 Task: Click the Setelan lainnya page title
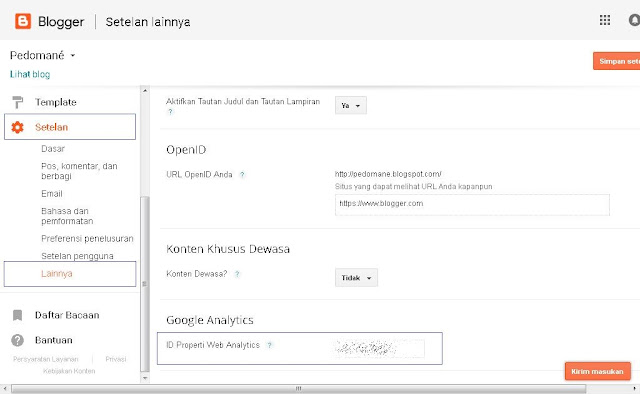click(x=148, y=22)
